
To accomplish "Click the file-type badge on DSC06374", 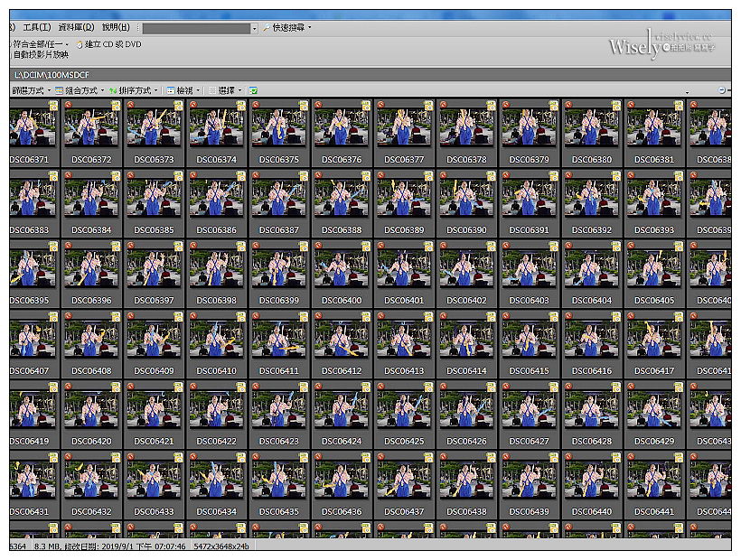I will point(241,106).
